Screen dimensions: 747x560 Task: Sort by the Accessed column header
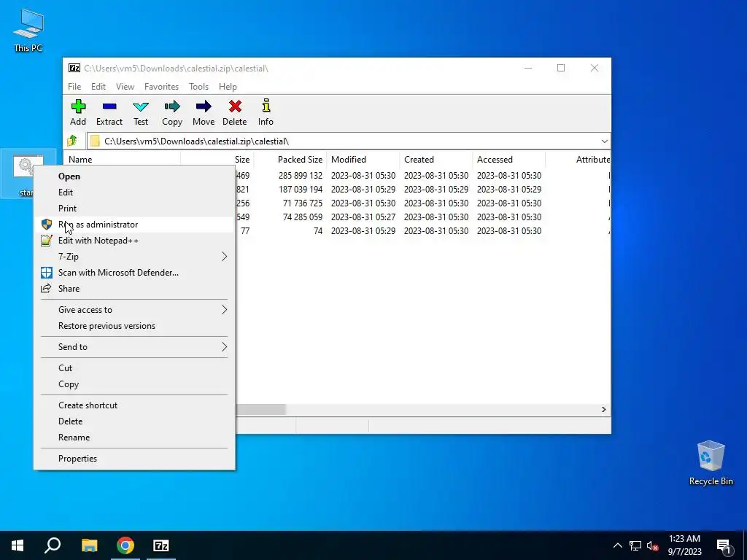click(x=508, y=160)
